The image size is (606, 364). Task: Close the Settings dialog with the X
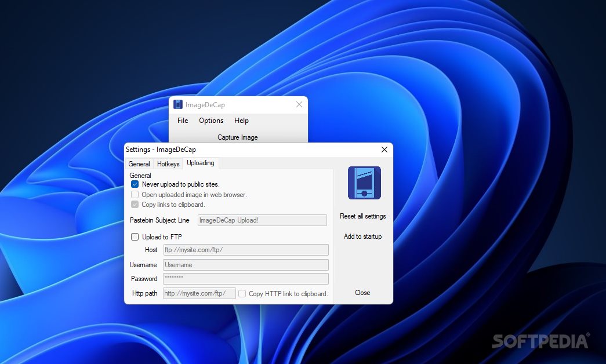point(384,150)
